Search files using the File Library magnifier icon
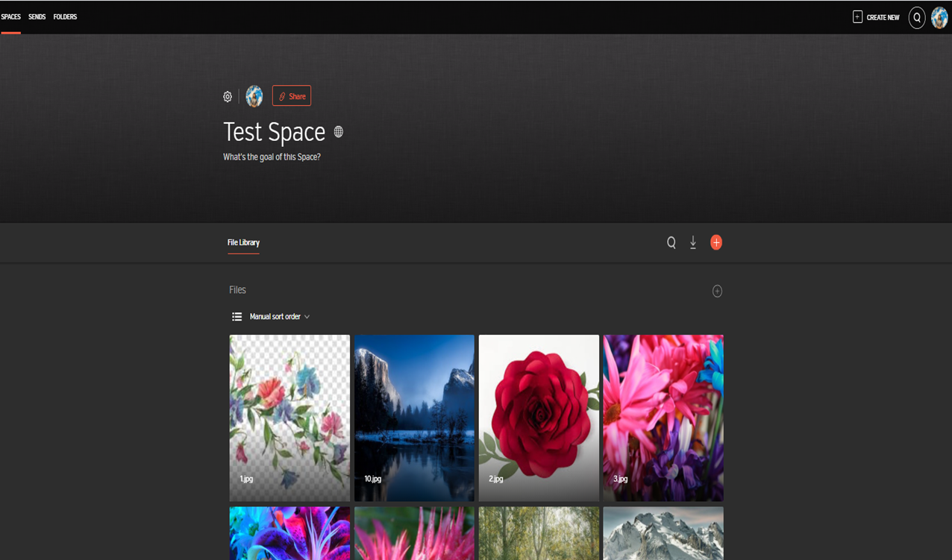952x560 pixels. (x=671, y=242)
